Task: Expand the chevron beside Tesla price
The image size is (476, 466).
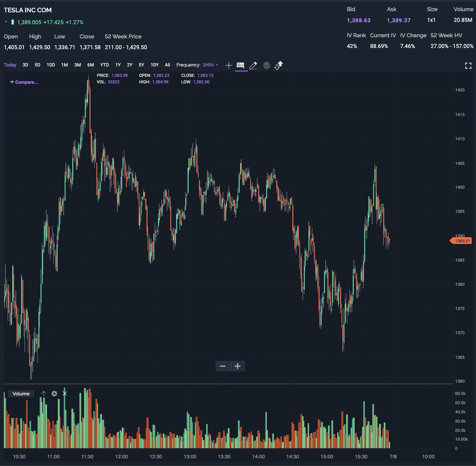Action: click(6, 22)
